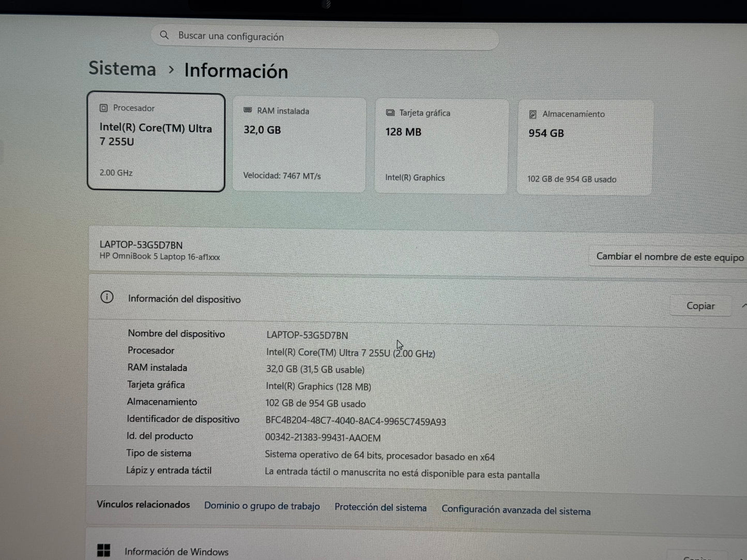Click the graphics card icon
The width and height of the screenshot is (747, 560).
coord(390,113)
